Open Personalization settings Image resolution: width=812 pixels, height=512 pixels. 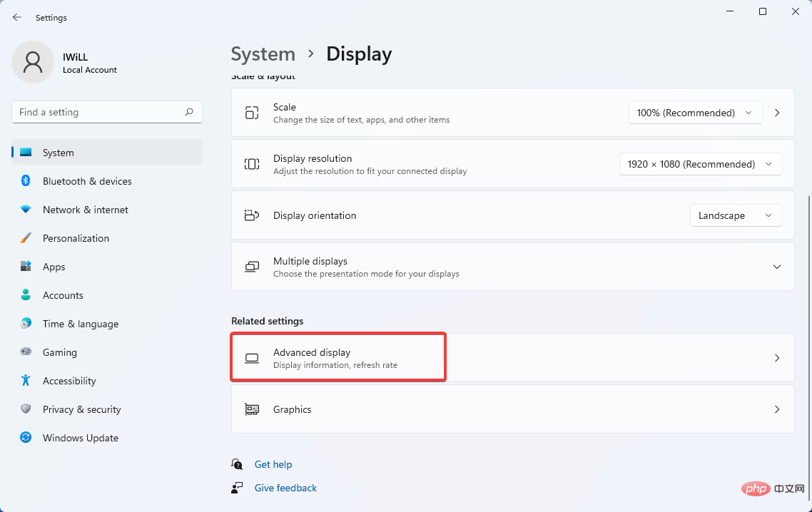pyautogui.click(x=107, y=237)
